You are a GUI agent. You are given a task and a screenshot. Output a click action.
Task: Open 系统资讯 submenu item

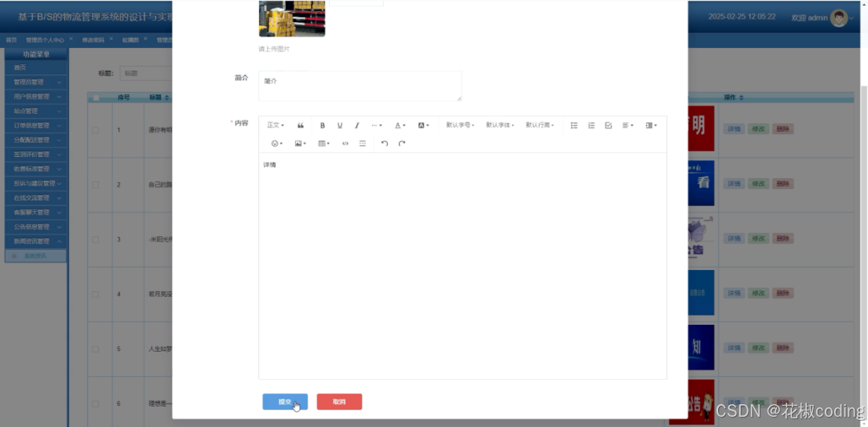36,256
